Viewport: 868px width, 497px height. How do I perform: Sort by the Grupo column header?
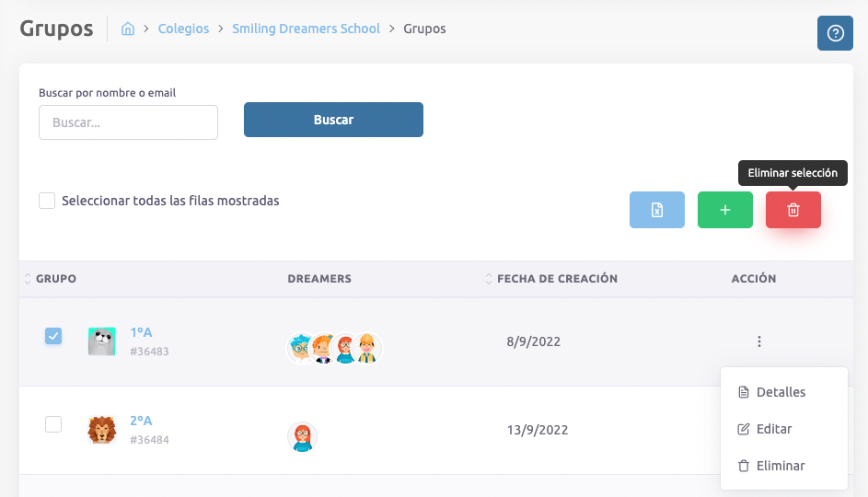55,279
